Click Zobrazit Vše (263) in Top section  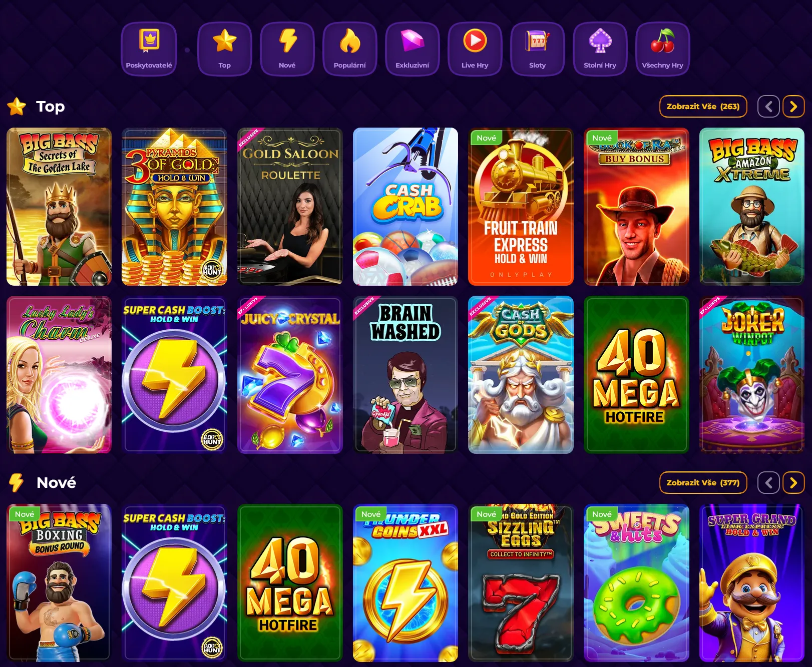pyautogui.click(x=703, y=106)
